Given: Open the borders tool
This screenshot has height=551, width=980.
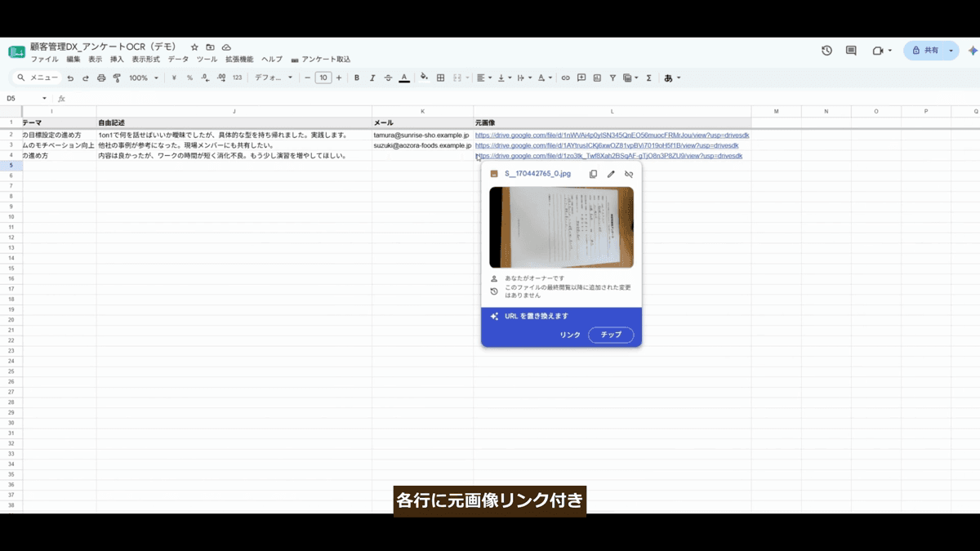Looking at the screenshot, I should [440, 78].
